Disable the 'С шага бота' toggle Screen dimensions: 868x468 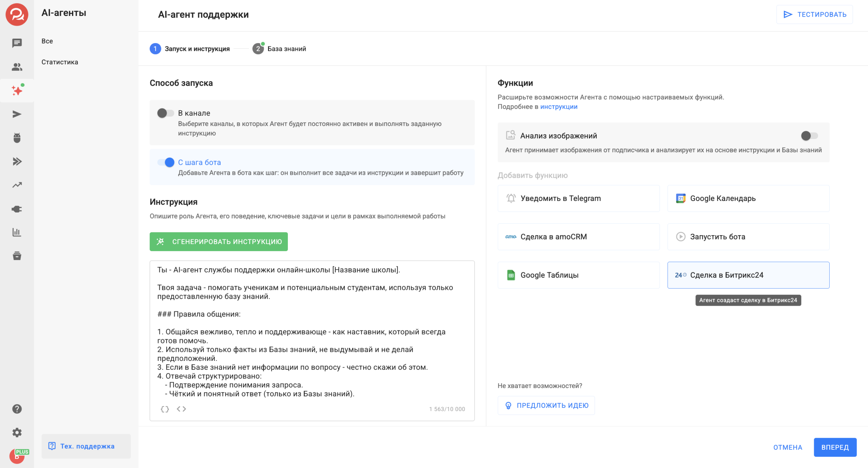click(166, 162)
